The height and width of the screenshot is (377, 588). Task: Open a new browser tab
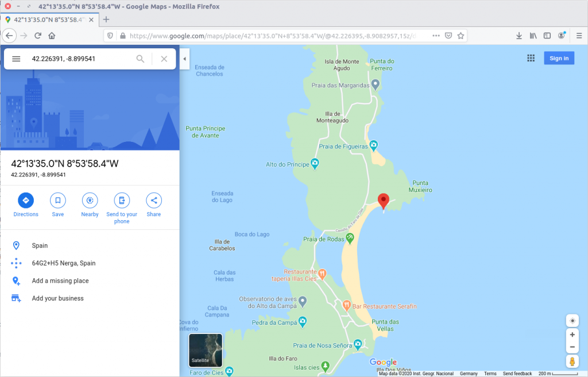pyautogui.click(x=106, y=20)
